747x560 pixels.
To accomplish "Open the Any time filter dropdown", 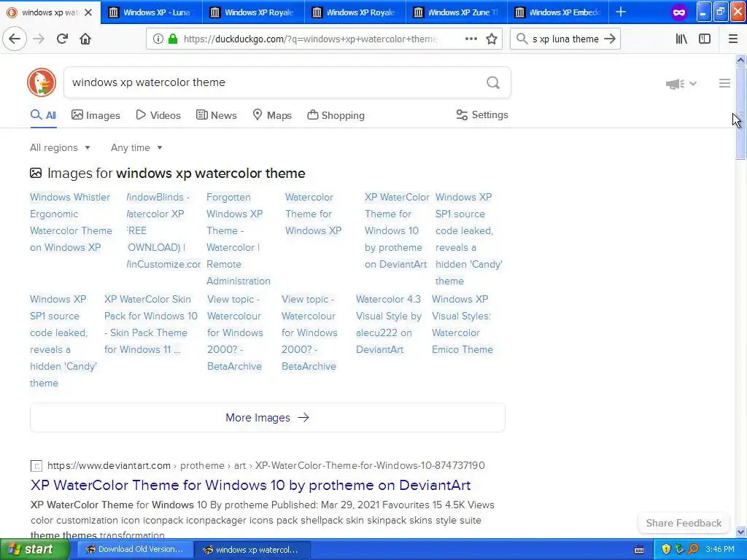I will tap(136, 147).
